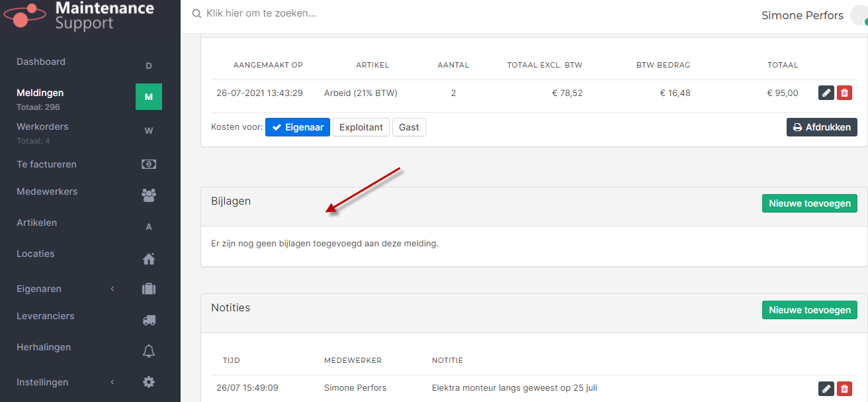Open Dashboard in the sidebar

click(x=41, y=62)
